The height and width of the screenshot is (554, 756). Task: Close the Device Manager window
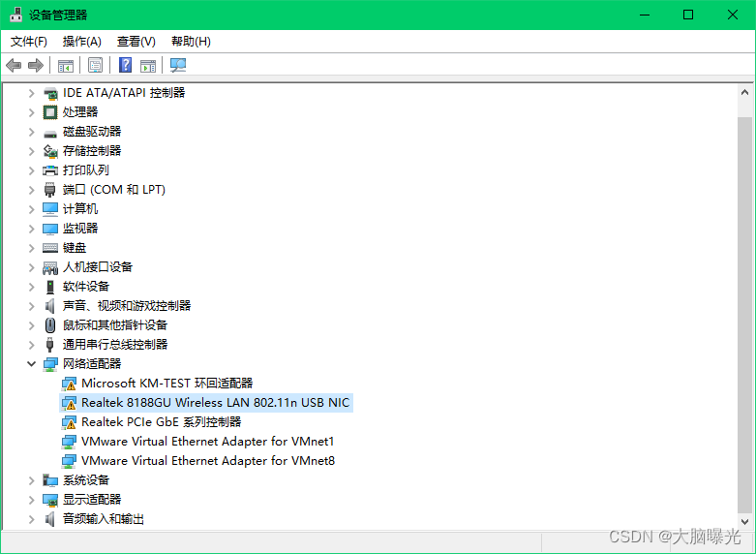(x=733, y=15)
